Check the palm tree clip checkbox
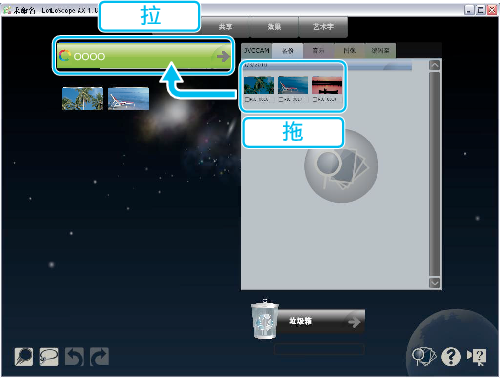The image size is (500, 378). pyautogui.click(x=247, y=99)
